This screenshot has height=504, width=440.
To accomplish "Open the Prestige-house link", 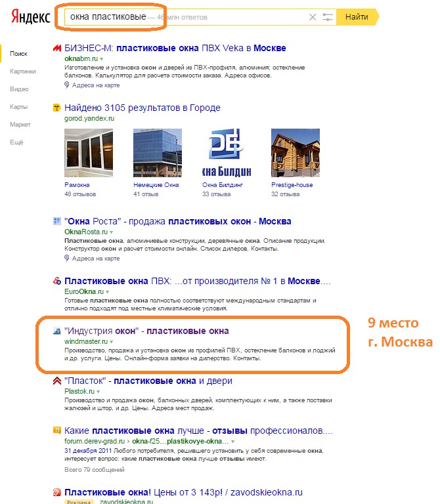I will click(292, 185).
